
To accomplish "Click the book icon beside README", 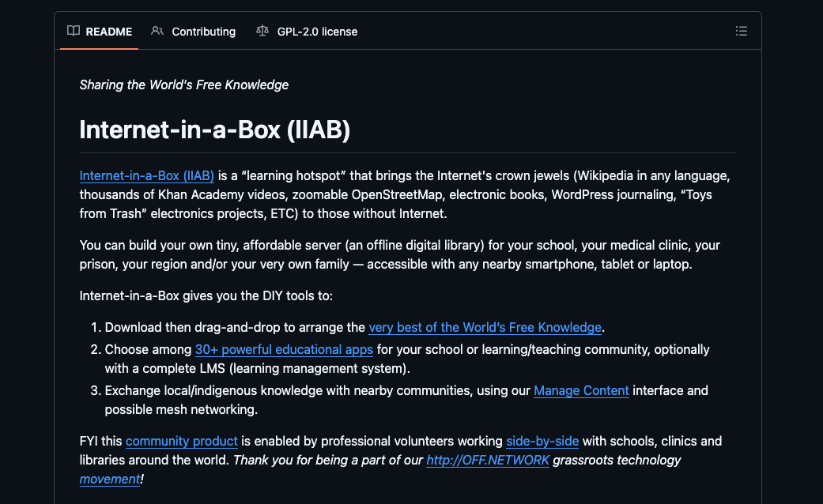I will [x=74, y=31].
